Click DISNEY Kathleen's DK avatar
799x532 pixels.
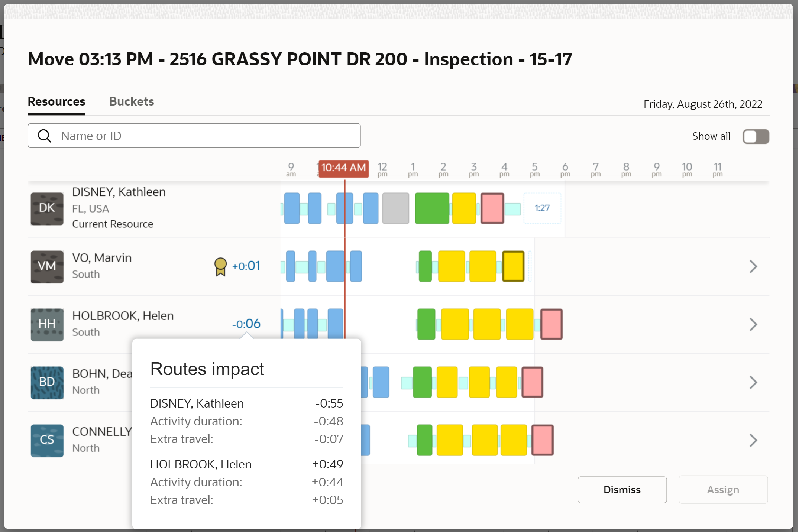pyautogui.click(x=47, y=208)
